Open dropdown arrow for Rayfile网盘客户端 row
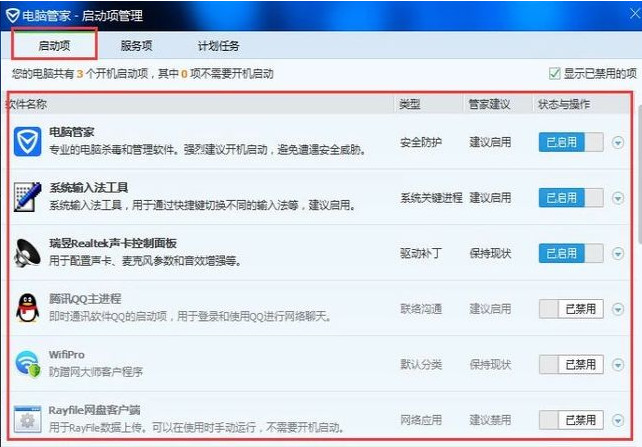Screen dimensions: 642x447 click(618, 420)
